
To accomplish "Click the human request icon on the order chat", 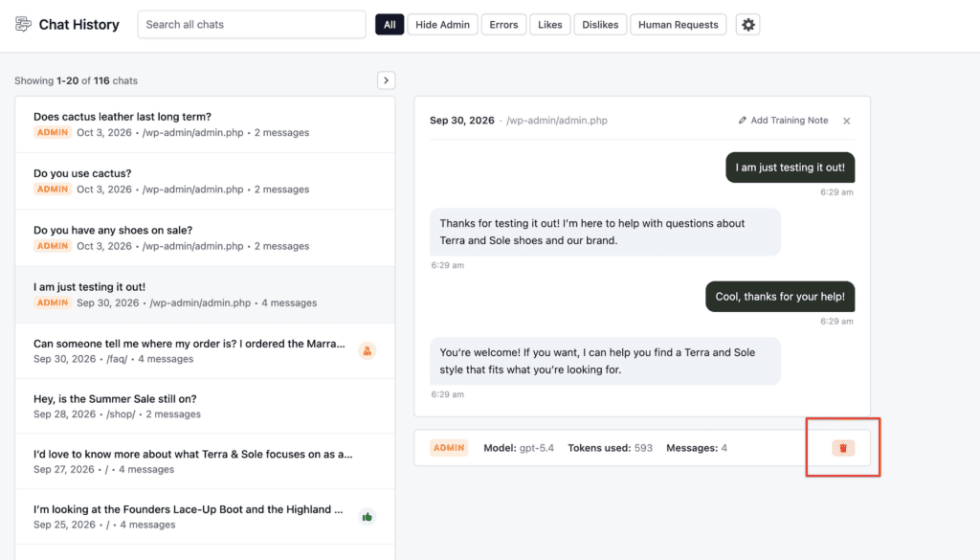I will (x=367, y=351).
